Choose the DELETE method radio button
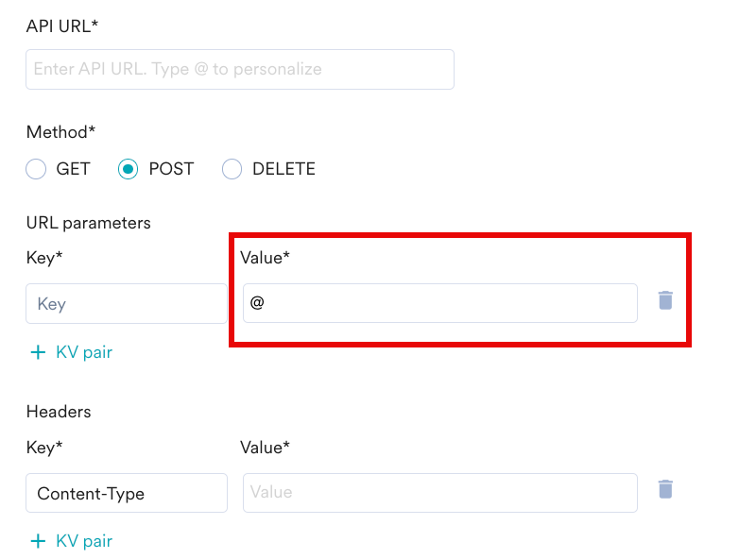 (x=232, y=169)
